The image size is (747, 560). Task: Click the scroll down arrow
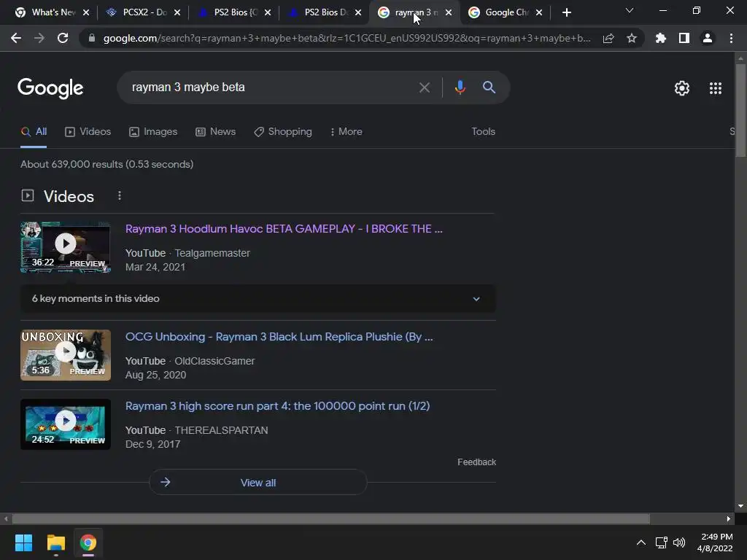click(x=740, y=506)
